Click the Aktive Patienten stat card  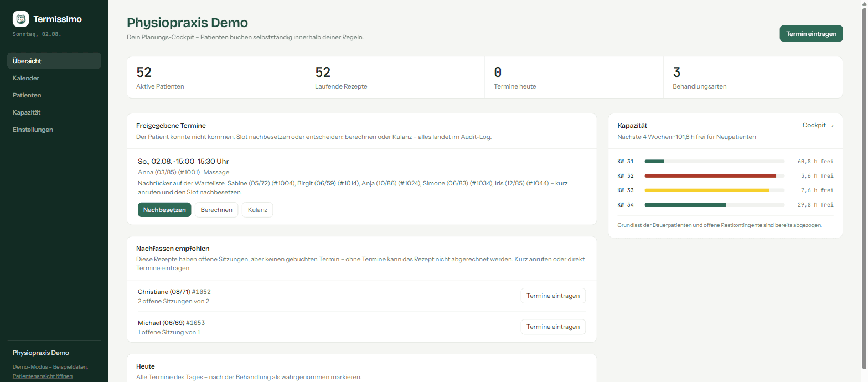[216, 78]
